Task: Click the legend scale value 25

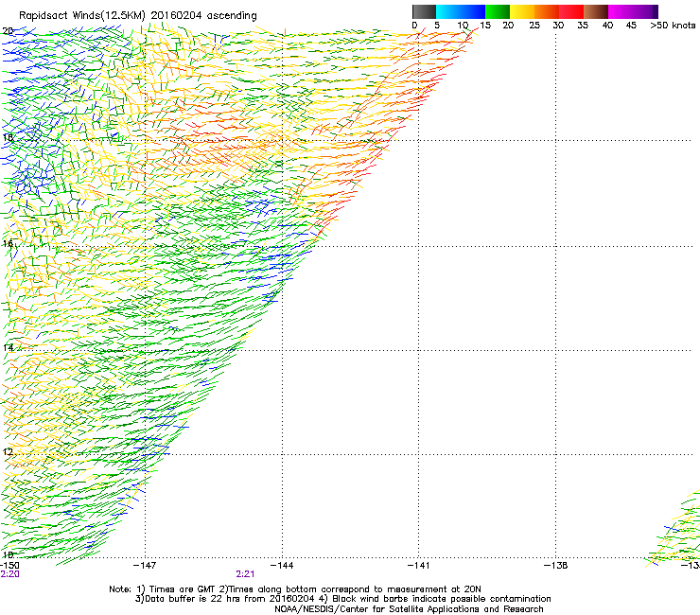Action: click(534, 26)
